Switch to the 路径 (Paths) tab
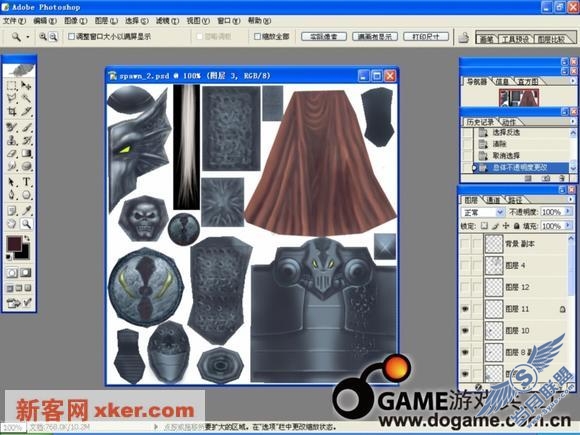Image resolution: width=580 pixels, height=435 pixels. click(x=515, y=200)
